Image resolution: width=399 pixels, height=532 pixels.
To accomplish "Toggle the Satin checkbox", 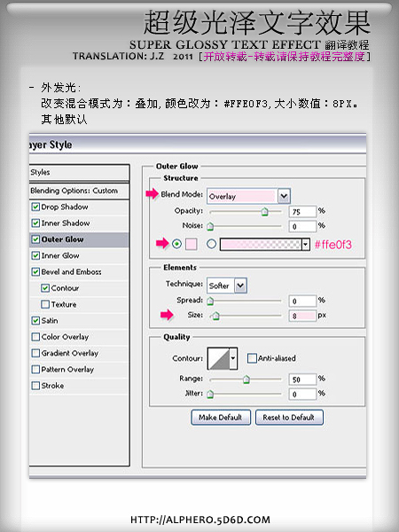I will click(x=35, y=321).
